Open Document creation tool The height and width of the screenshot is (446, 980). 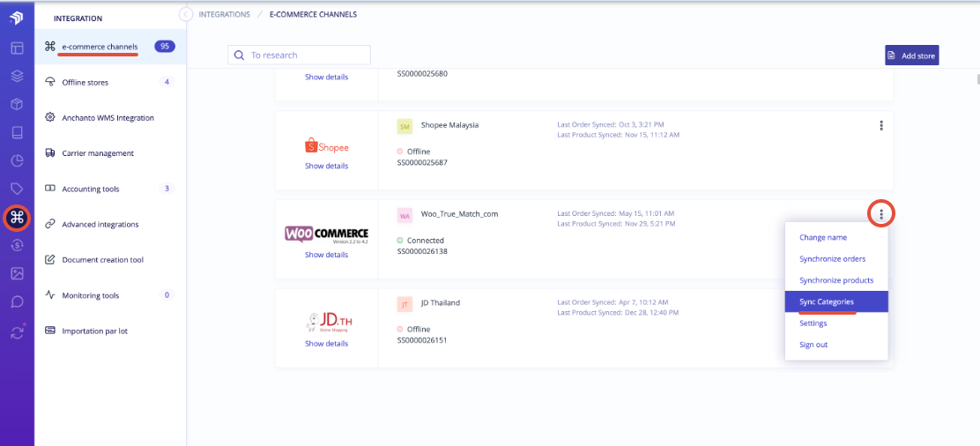[x=110, y=260]
